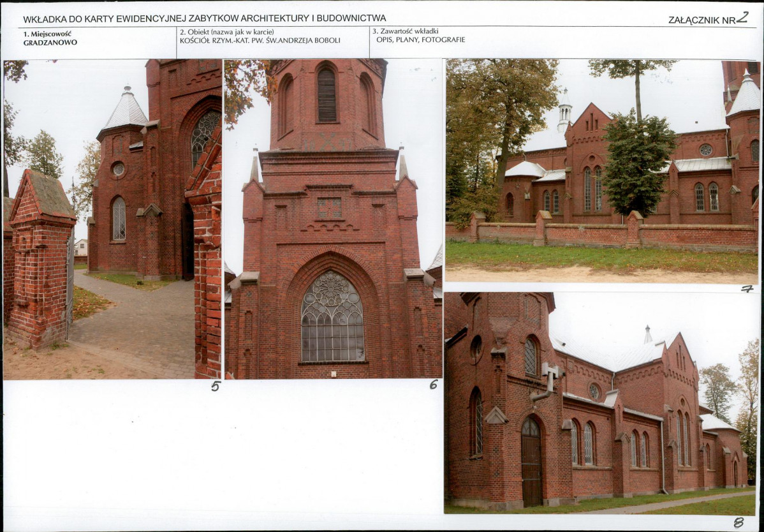Screen dimensions: 764x532
Task: Click the handwritten number 8 caption
Action: [x=738, y=522]
